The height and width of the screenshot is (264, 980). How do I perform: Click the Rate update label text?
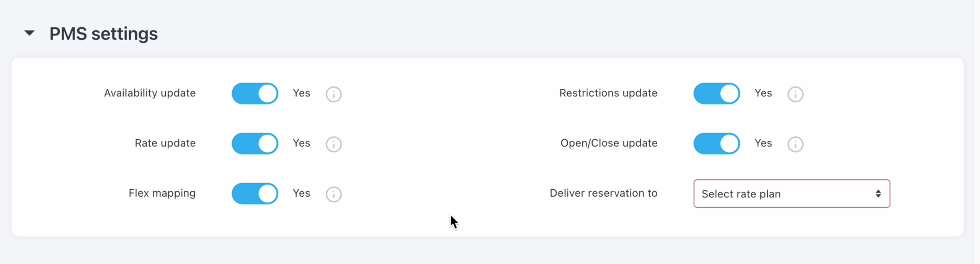pos(165,143)
